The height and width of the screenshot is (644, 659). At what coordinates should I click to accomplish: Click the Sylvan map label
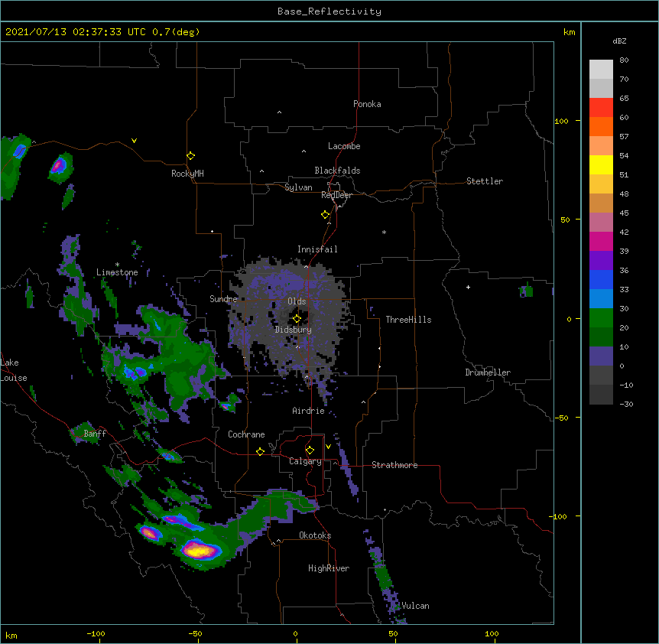tap(298, 187)
